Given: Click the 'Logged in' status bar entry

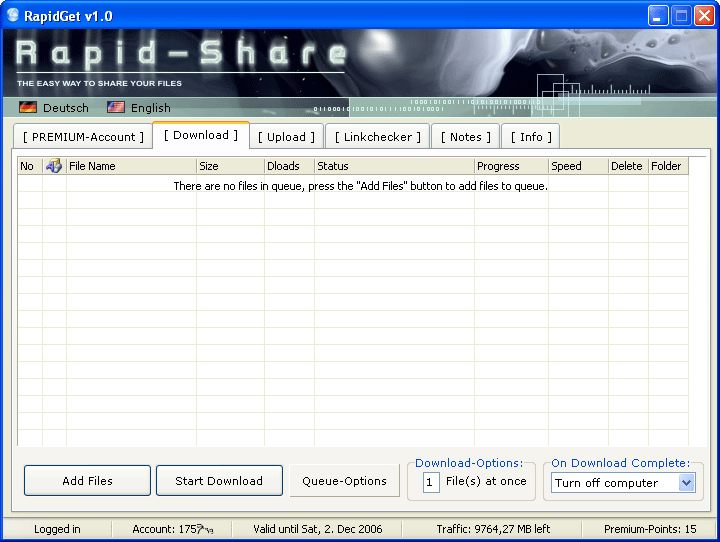Looking at the screenshot, I should 57,529.
